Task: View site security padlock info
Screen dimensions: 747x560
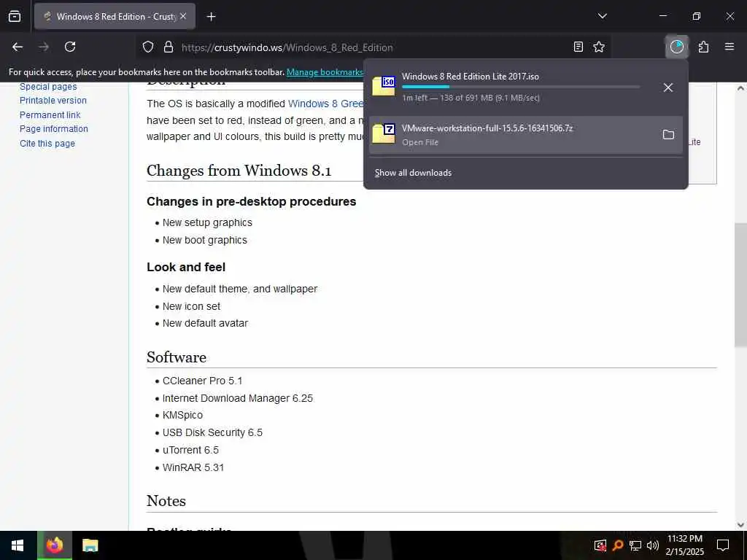Action: point(169,47)
